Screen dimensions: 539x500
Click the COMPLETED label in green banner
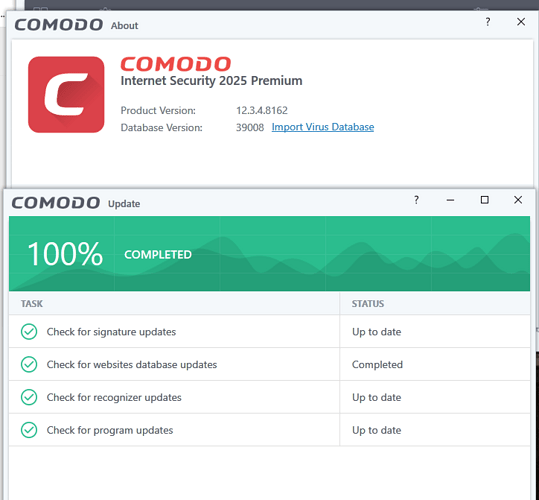[x=158, y=255]
